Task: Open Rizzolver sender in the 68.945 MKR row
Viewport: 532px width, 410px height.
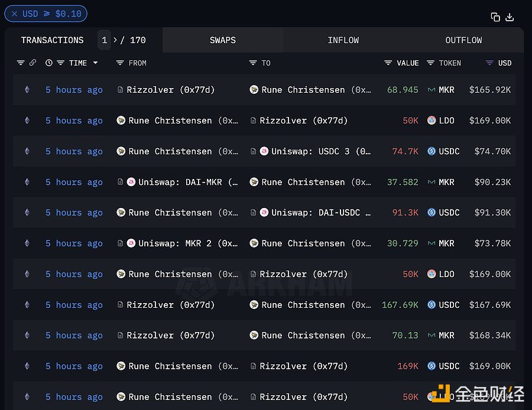Action: click(x=170, y=90)
